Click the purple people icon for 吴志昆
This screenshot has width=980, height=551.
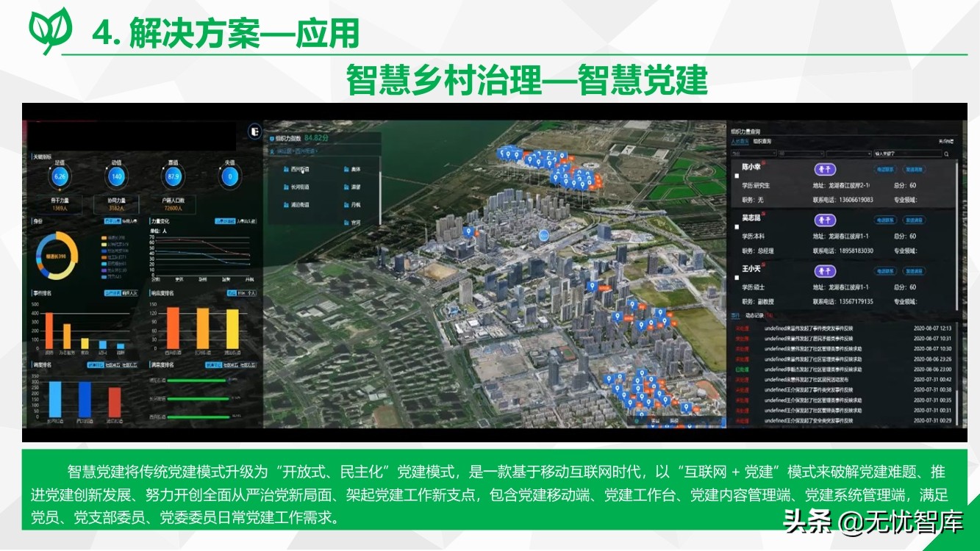coord(826,220)
